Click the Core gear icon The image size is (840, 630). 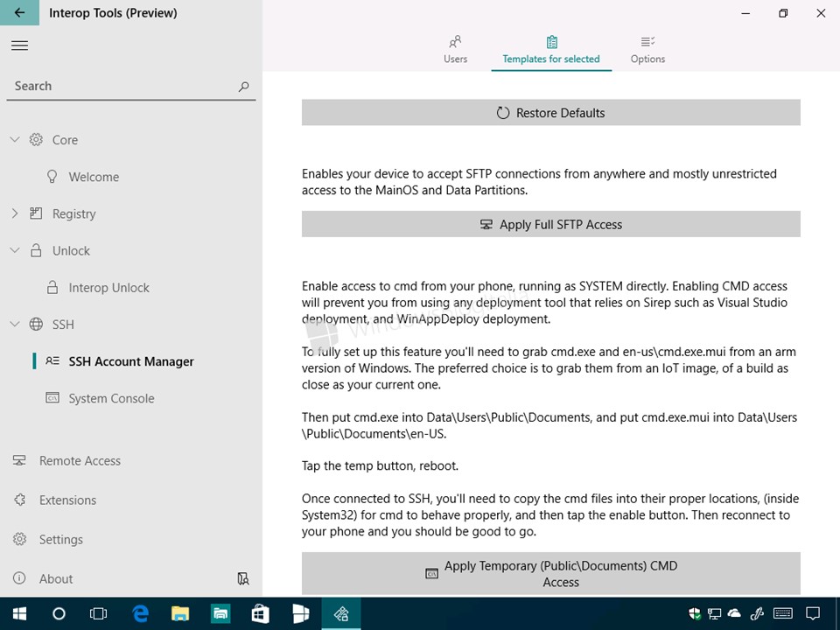36,140
